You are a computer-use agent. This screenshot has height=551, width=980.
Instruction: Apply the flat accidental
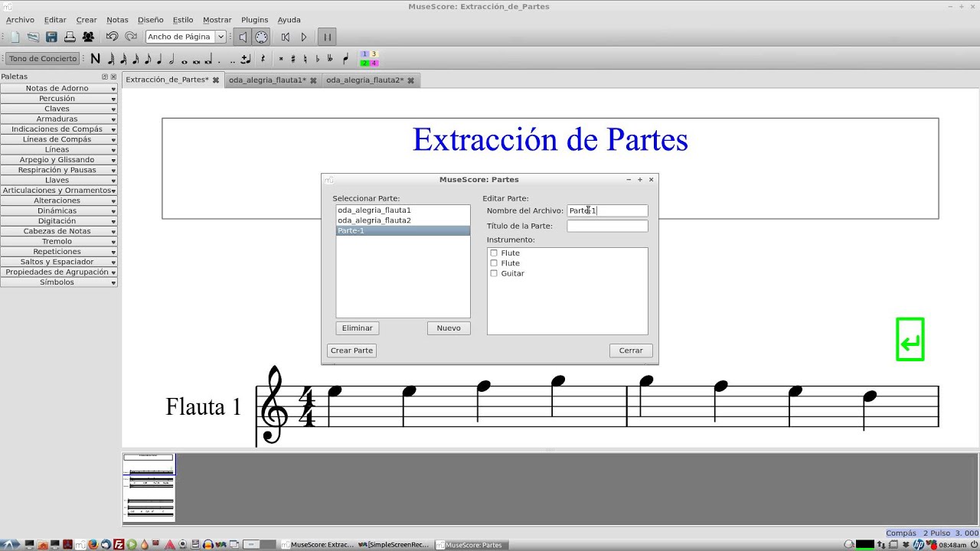point(318,58)
